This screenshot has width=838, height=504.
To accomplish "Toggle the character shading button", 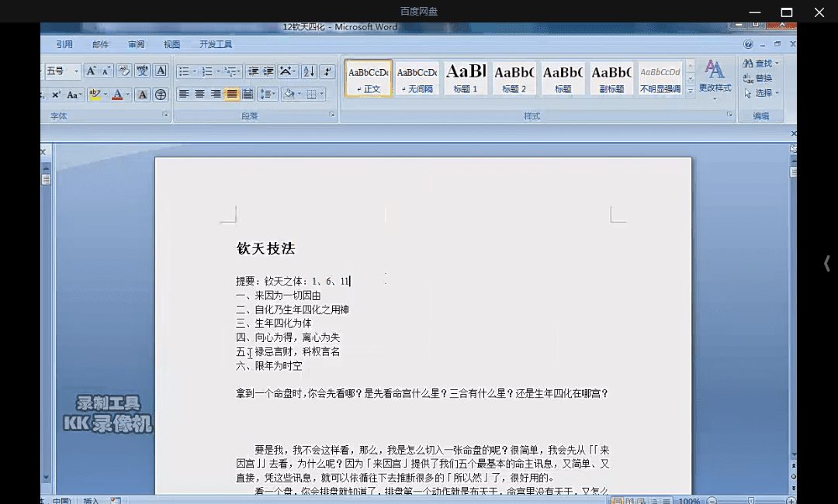I will (142, 95).
